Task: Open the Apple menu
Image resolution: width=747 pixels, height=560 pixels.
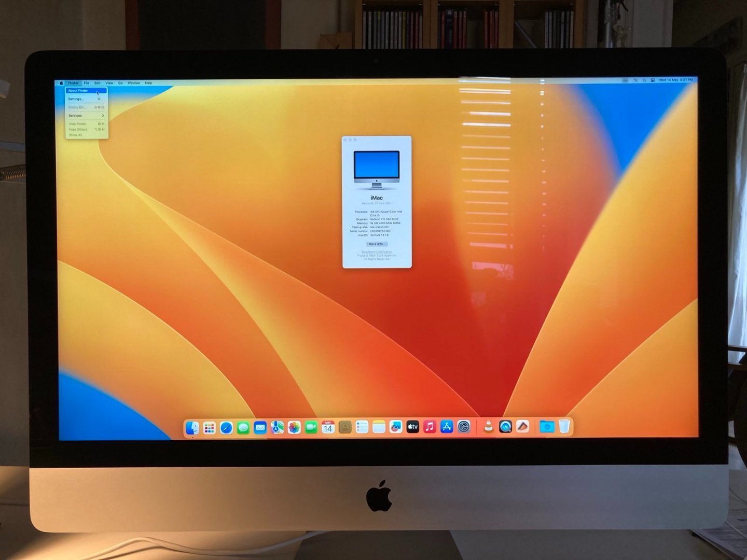Action: (x=61, y=83)
